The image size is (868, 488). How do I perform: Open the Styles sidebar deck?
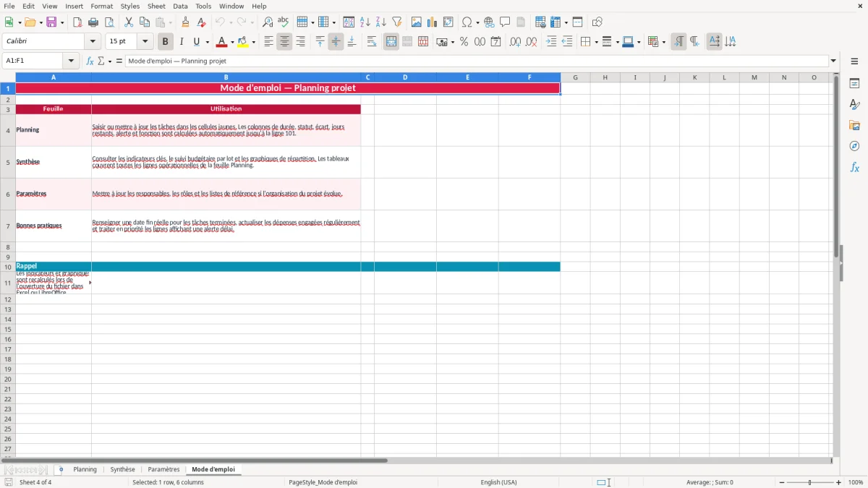coord(854,105)
